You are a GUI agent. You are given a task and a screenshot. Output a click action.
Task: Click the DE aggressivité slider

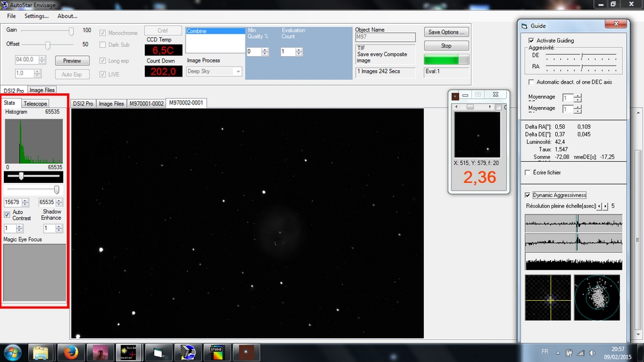click(582, 55)
